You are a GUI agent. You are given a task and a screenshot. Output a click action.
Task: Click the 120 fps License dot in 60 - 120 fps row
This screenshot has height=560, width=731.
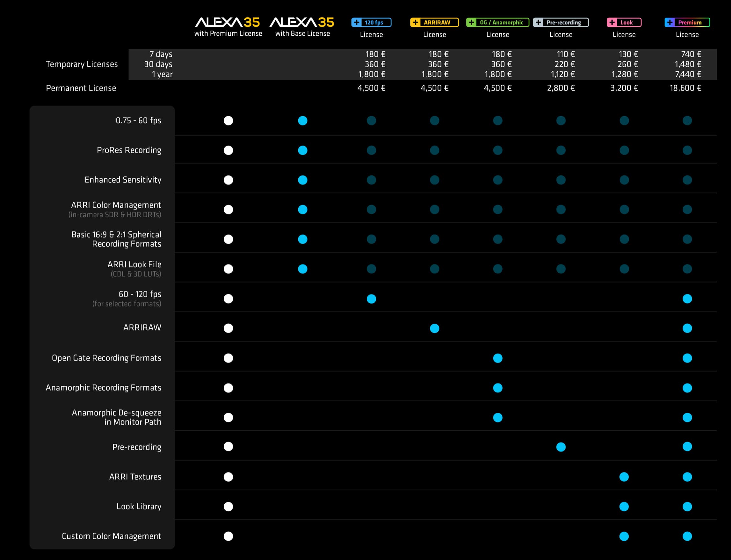pos(372,299)
